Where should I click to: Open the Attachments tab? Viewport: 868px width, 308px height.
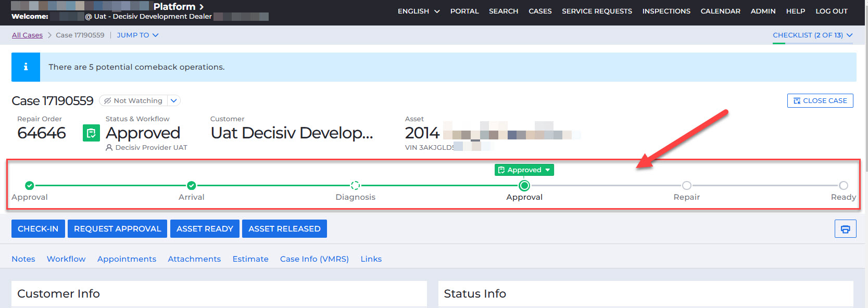tap(194, 259)
